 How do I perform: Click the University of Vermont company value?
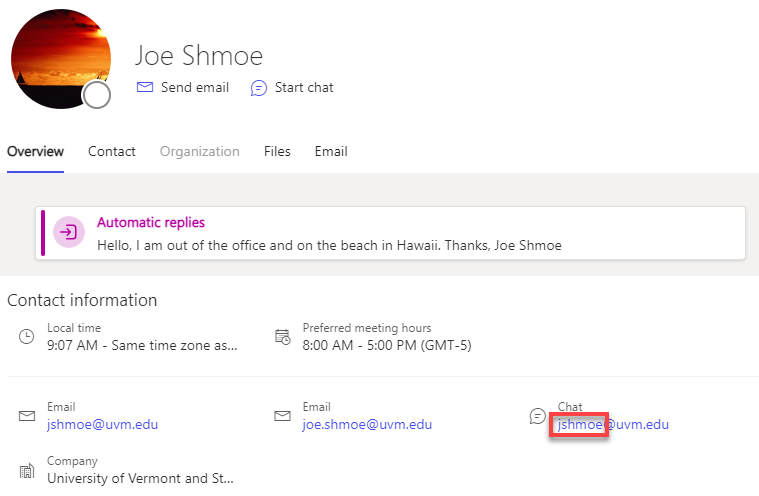[x=140, y=479]
